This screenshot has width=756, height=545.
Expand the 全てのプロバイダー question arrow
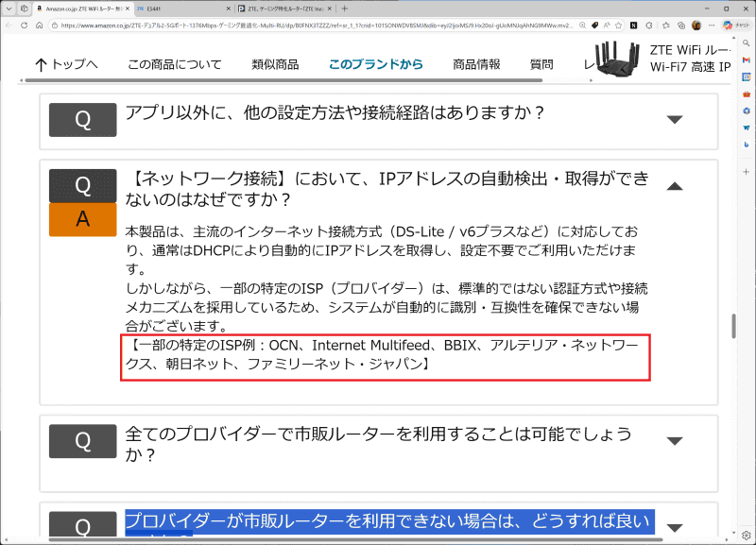pos(675,440)
